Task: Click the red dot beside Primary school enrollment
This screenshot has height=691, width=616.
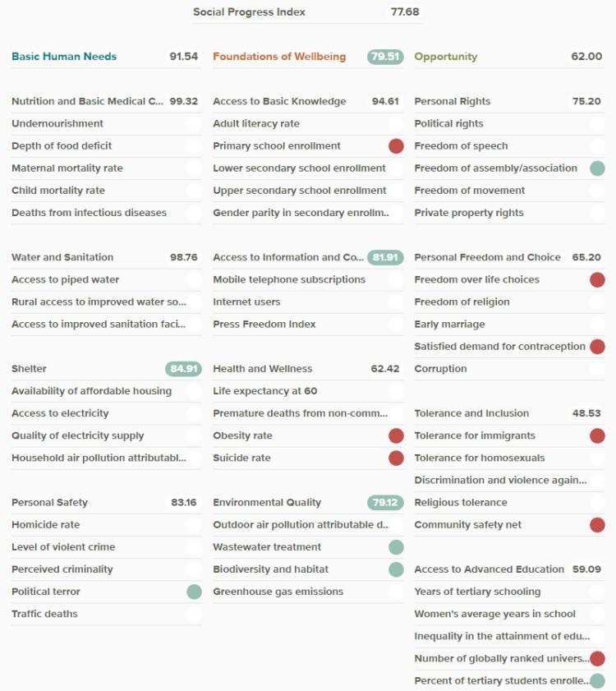Action: (396, 146)
